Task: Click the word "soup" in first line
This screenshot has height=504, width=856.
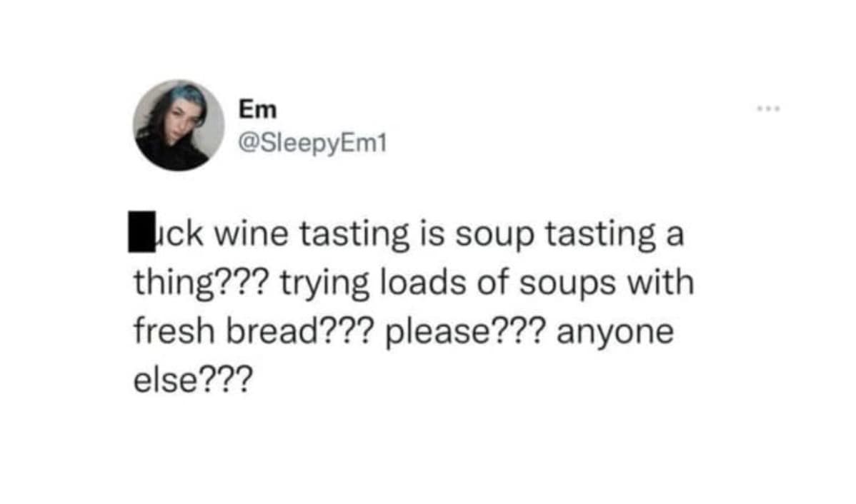Action: 495,236
